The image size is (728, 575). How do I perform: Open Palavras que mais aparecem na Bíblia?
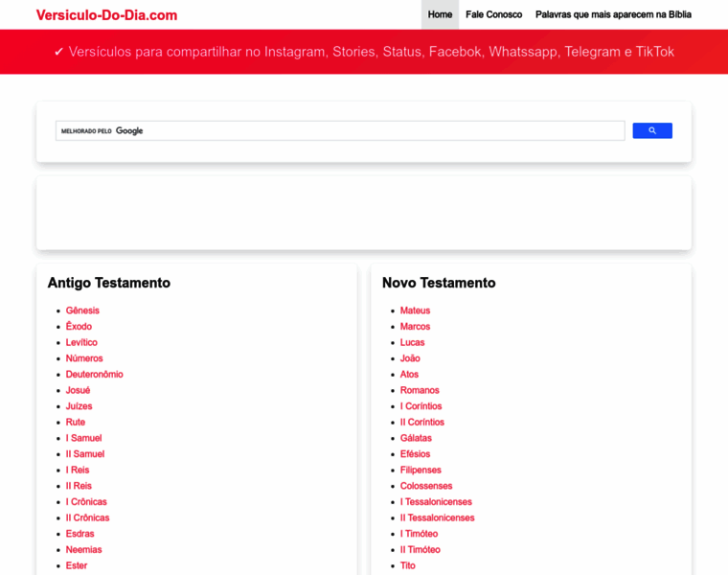[613, 14]
